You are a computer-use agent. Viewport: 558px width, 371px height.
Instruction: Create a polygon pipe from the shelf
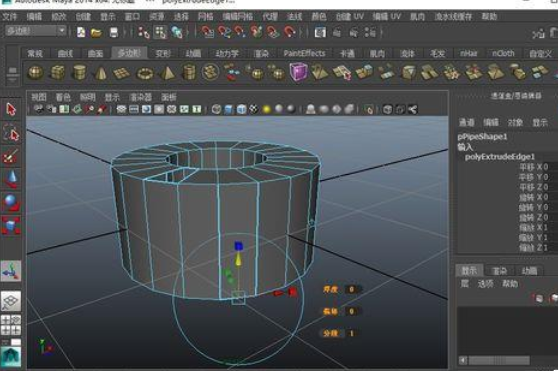pyautogui.click(x=189, y=72)
